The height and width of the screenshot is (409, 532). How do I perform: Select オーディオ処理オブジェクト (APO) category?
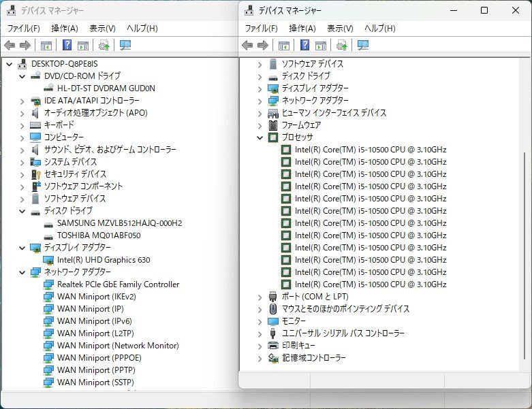tap(96, 113)
